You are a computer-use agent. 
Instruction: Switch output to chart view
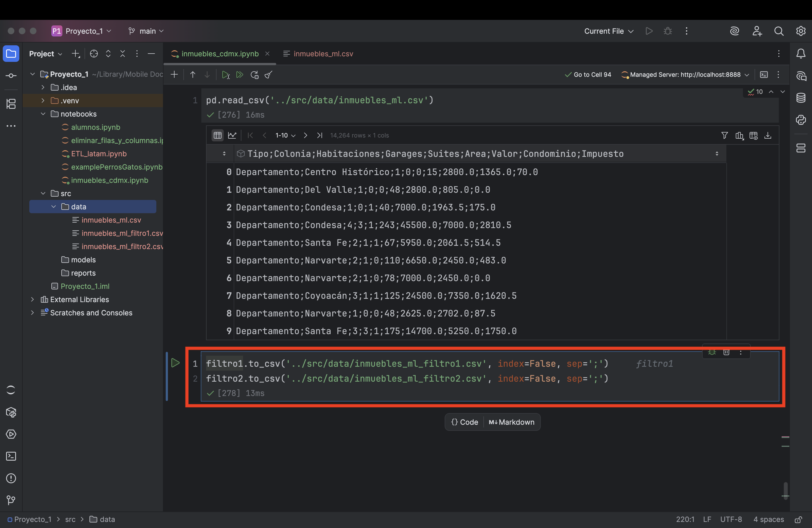[x=232, y=135]
